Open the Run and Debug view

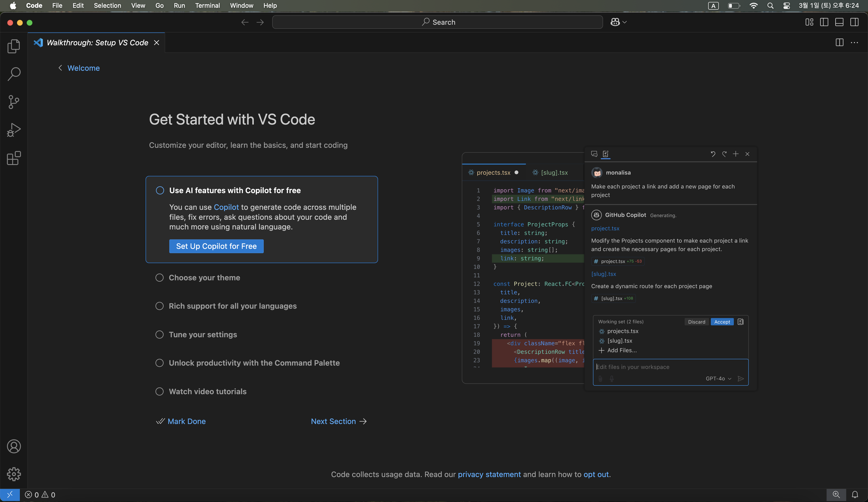click(14, 130)
